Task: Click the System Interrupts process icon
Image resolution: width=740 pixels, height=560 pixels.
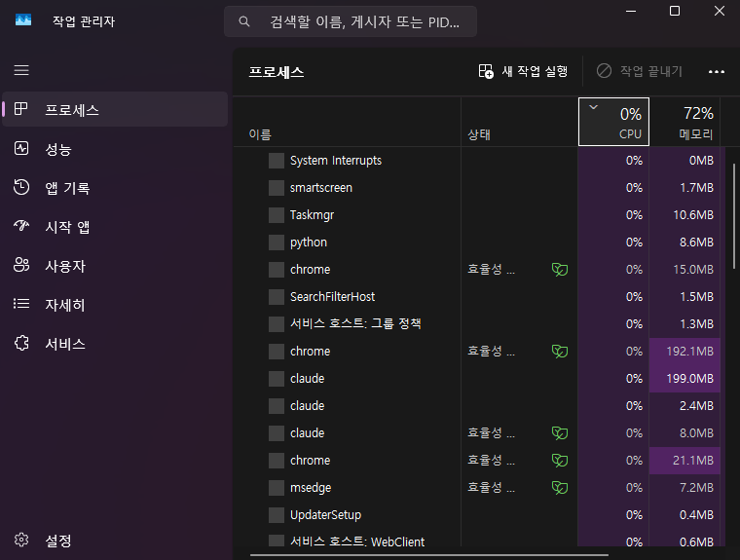Action: (277, 161)
